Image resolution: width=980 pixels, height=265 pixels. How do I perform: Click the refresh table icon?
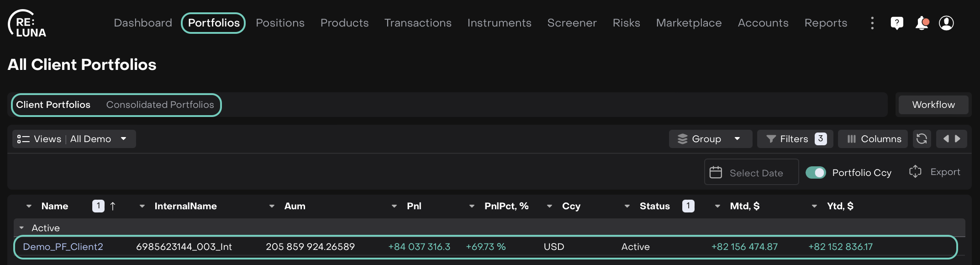tap(922, 139)
